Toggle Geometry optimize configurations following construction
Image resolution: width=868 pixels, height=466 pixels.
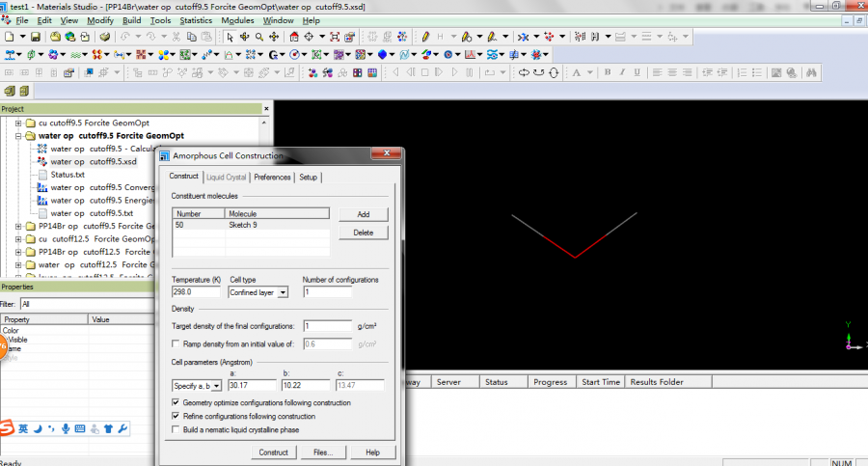coord(176,402)
